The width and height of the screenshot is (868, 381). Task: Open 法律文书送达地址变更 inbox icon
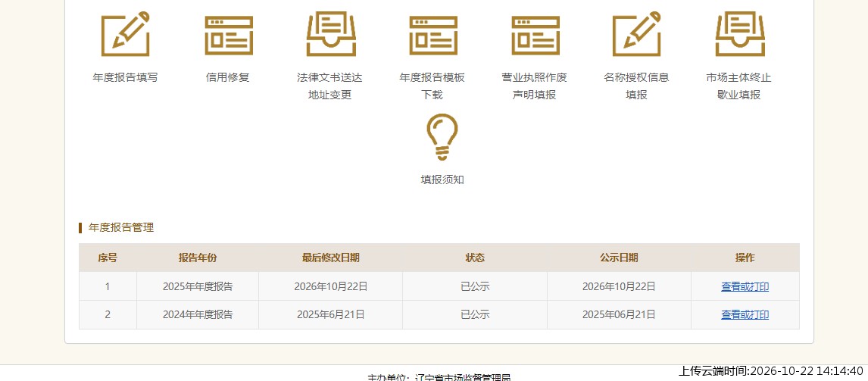pyautogui.click(x=331, y=34)
